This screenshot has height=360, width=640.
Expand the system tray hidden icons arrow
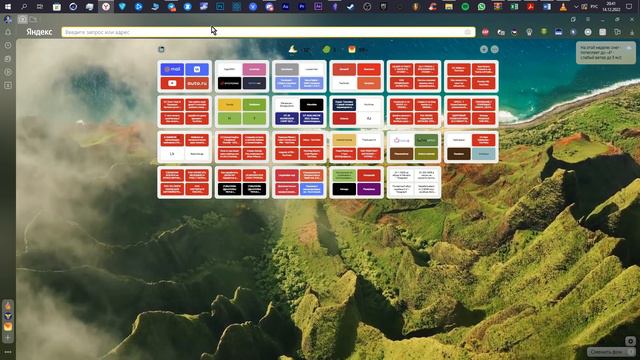pyautogui.click(x=576, y=7)
